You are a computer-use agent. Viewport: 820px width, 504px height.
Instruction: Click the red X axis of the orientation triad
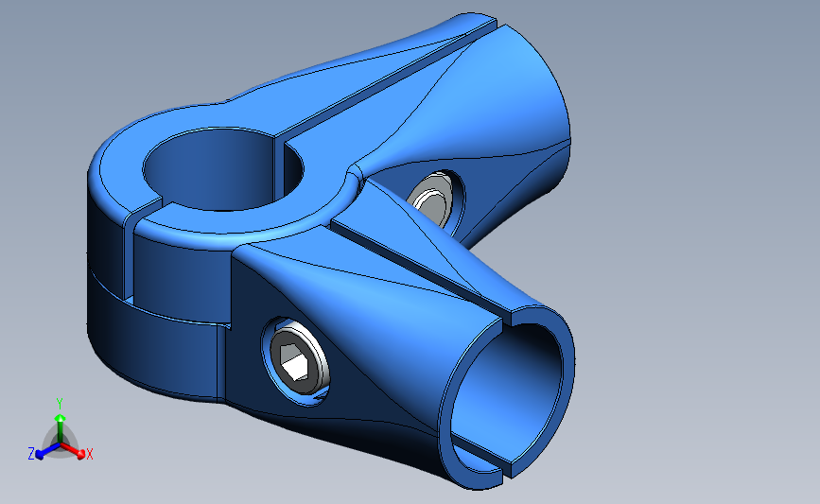click(72, 450)
